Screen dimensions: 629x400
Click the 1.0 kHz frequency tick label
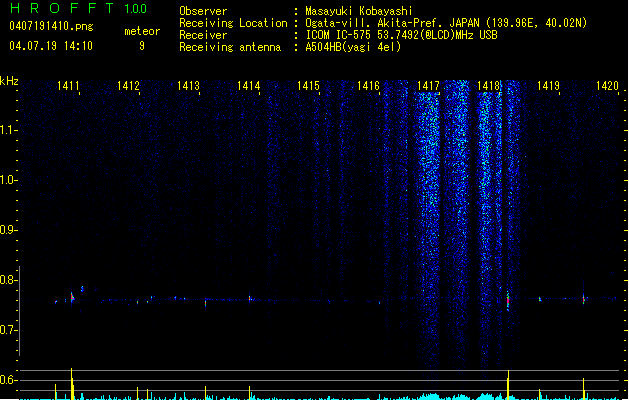(8, 180)
